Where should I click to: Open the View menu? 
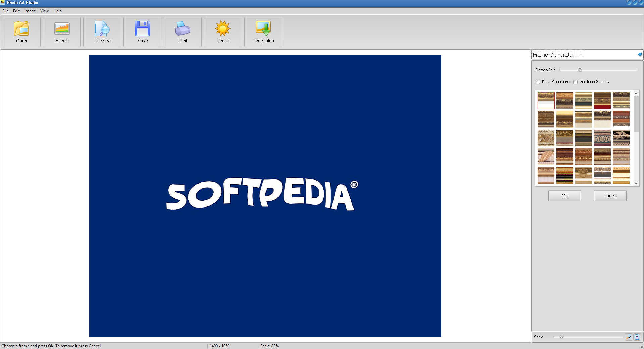point(44,11)
